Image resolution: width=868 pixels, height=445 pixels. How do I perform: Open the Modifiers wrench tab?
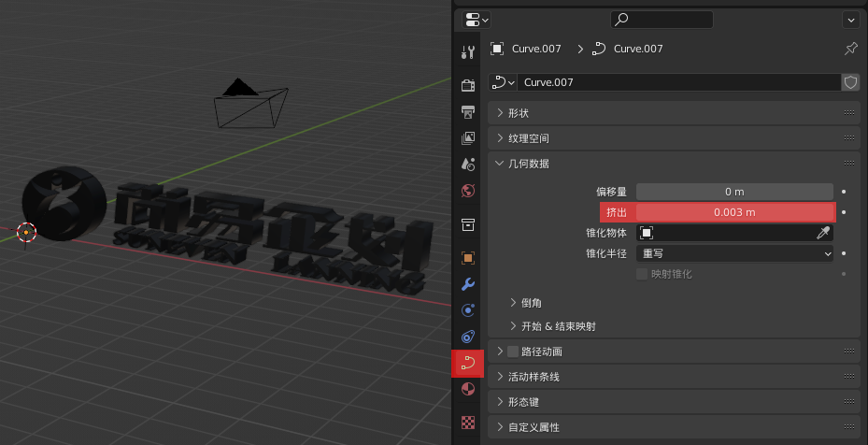[468, 284]
